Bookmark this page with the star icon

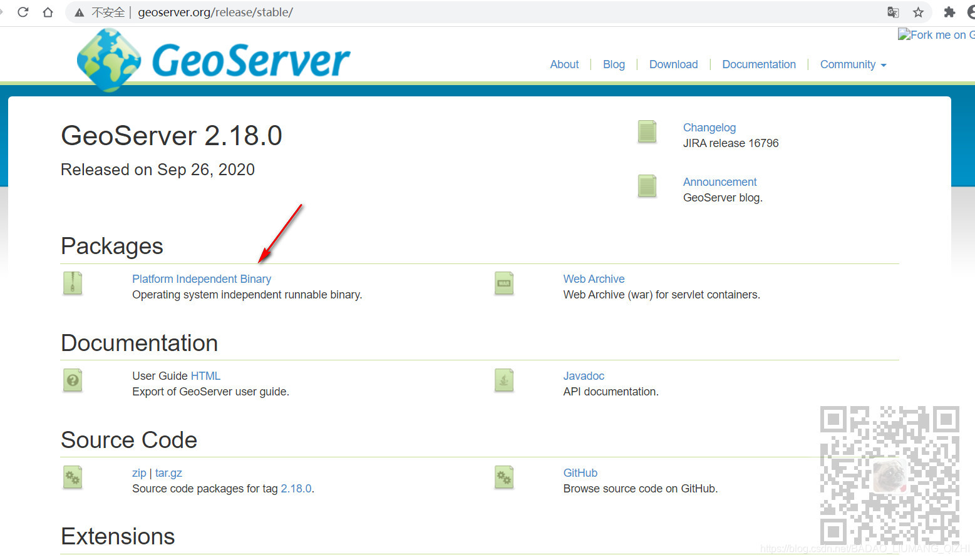918,12
